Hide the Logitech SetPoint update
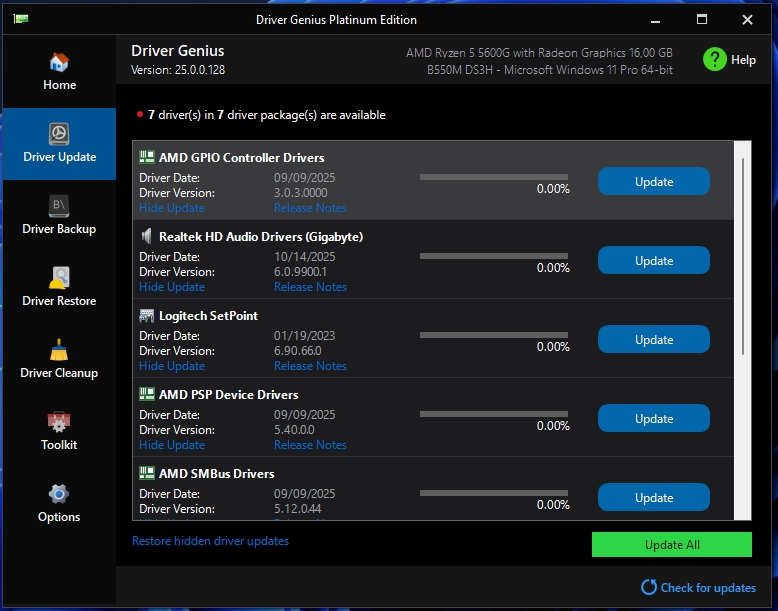This screenshot has height=611, width=778. [x=171, y=366]
